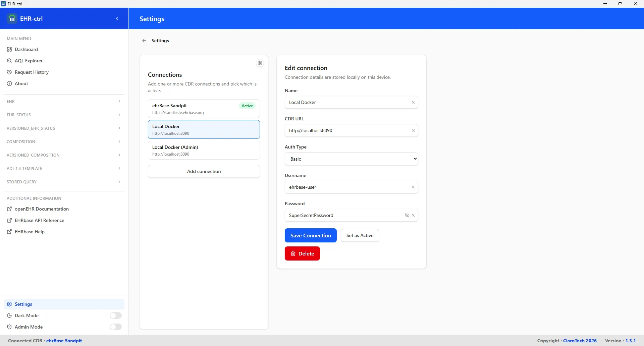
Task: Expand the EHR section
Action: (x=64, y=101)
